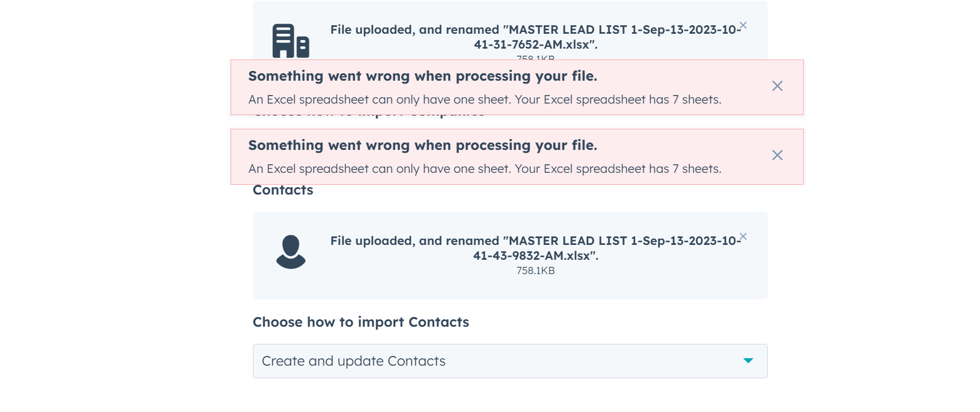Select the Contacts section heading
The image size is (980, 412).
tap(283, 190)
